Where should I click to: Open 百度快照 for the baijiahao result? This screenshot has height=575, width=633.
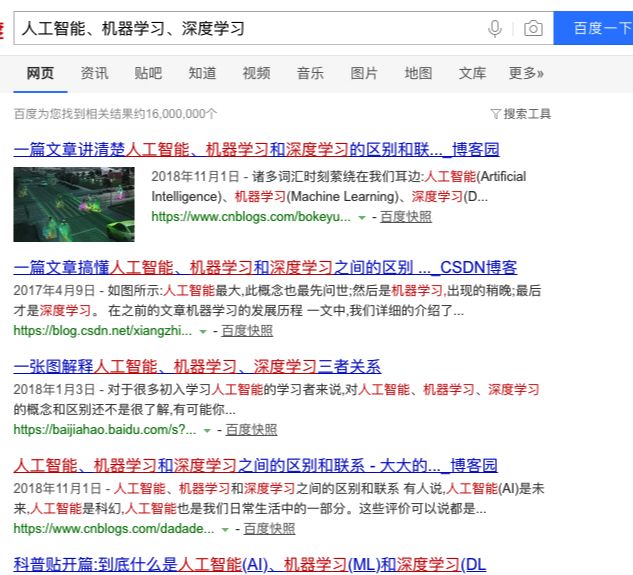(251, 430)
